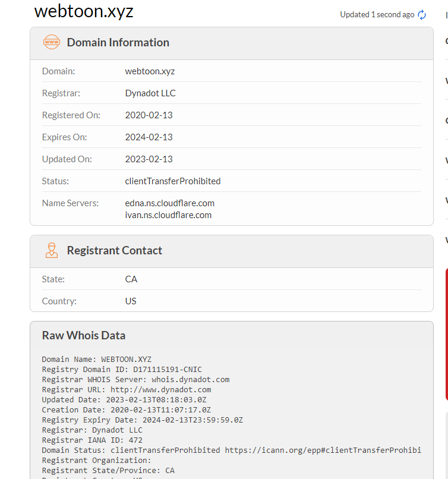Click the Registrant Contact heading
448x479 pixels.
click(x=115, y=251)
